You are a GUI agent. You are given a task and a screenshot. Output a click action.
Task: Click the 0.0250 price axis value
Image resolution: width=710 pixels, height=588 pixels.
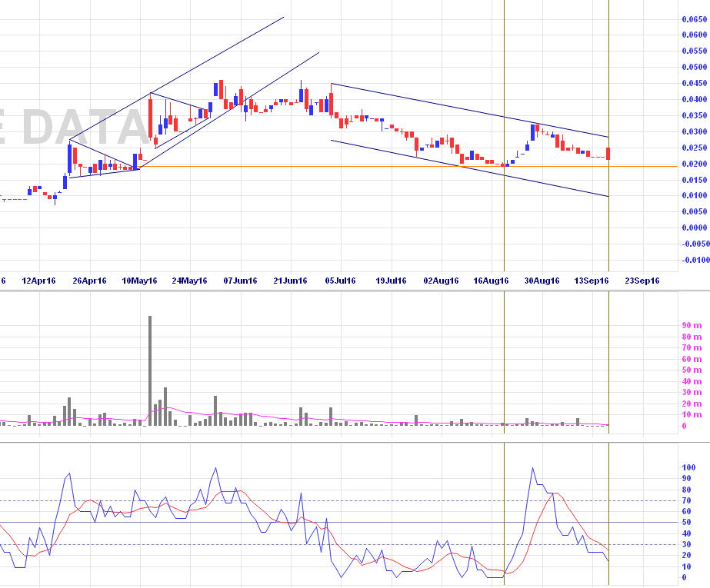694,148
